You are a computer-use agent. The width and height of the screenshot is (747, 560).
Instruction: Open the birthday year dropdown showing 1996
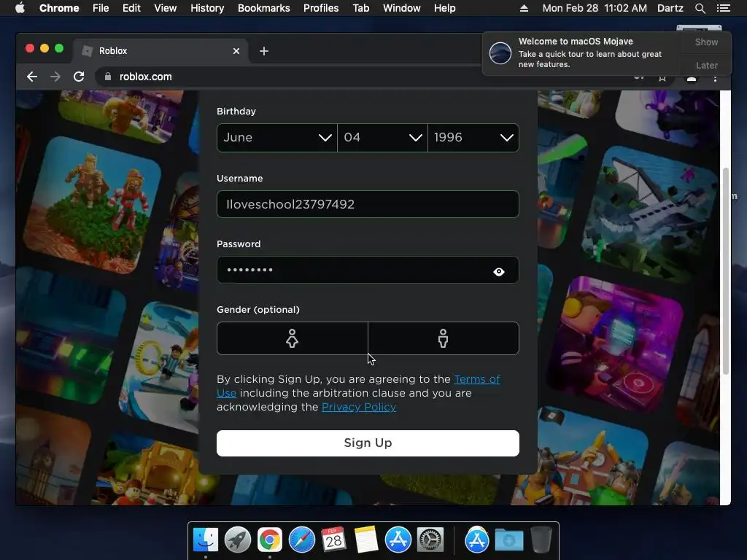pos(473,138)
